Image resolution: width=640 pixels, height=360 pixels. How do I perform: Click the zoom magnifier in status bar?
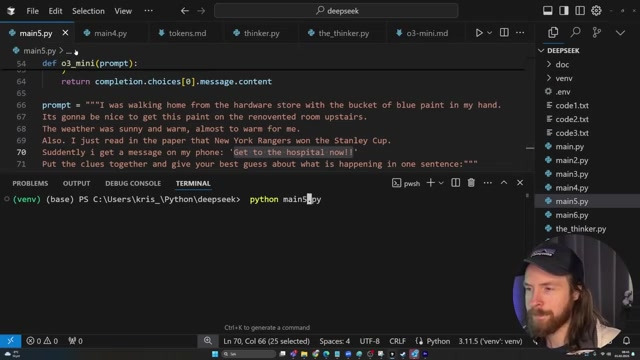point(208,340)
